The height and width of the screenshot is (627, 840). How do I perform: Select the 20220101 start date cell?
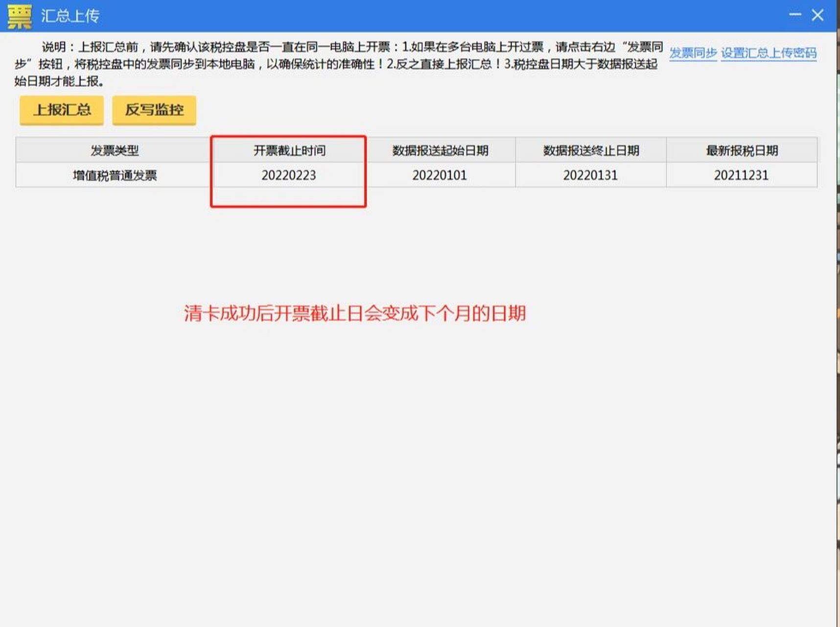point(440,175)
